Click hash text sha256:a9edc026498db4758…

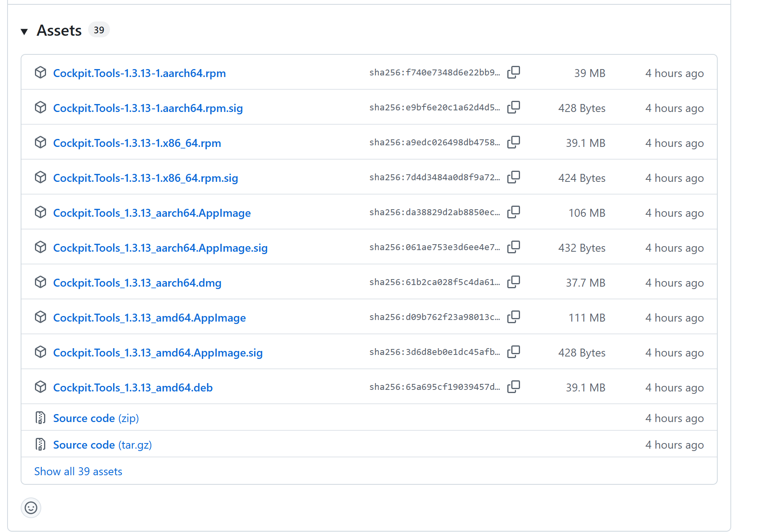(x=435, y=143)
